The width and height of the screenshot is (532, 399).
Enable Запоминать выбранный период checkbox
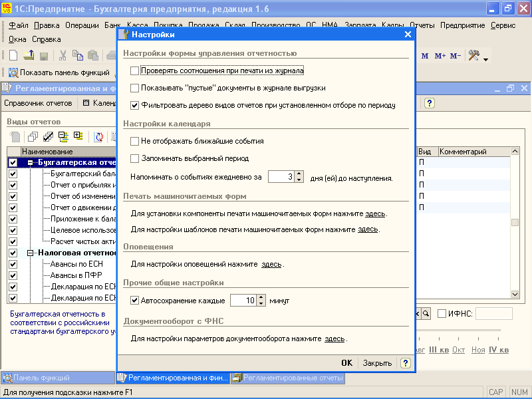(135, 158)
